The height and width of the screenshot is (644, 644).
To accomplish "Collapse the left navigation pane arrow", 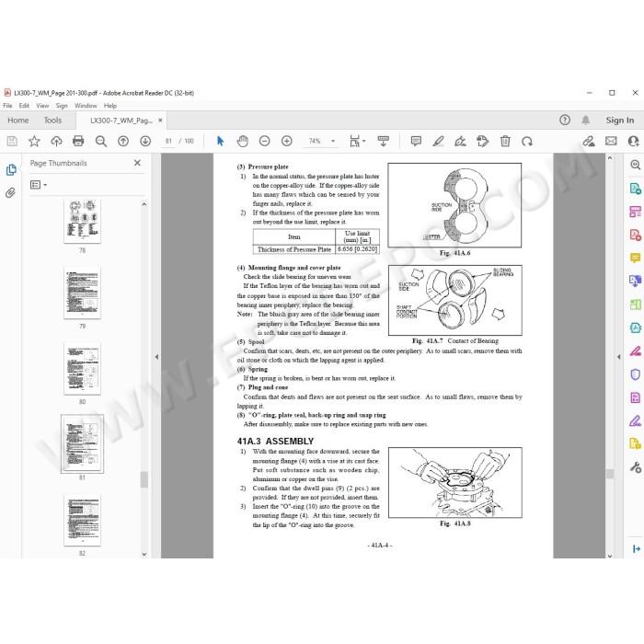I will coord(156,357).
